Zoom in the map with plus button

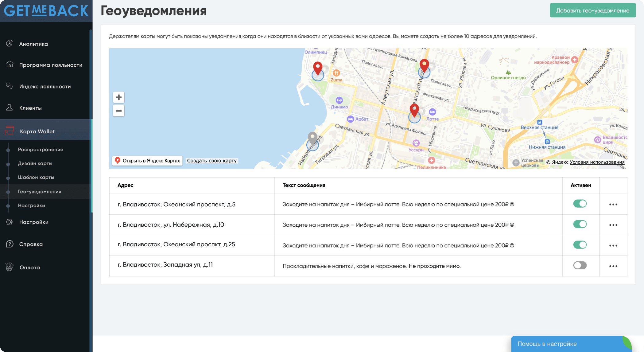119,97
